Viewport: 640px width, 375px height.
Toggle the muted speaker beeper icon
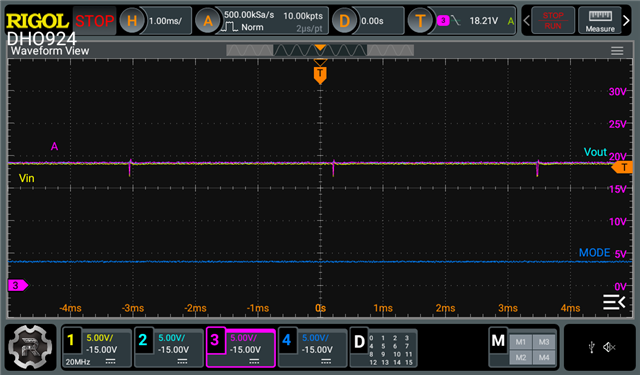(609, 347)
